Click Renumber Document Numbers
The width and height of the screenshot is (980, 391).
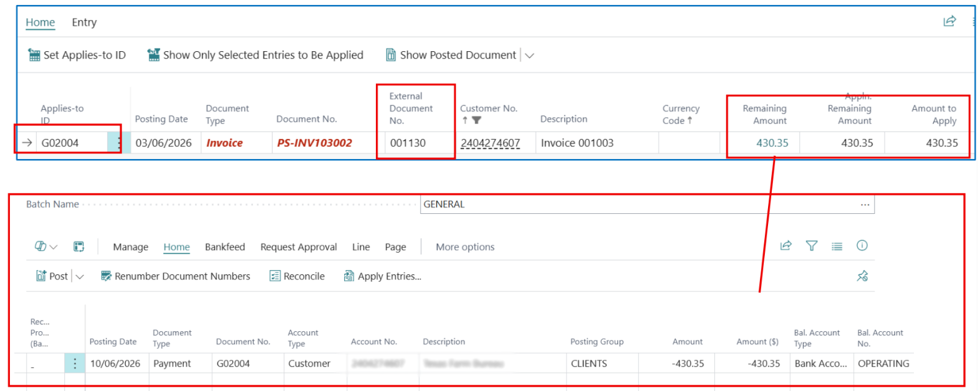pos(175,276)
